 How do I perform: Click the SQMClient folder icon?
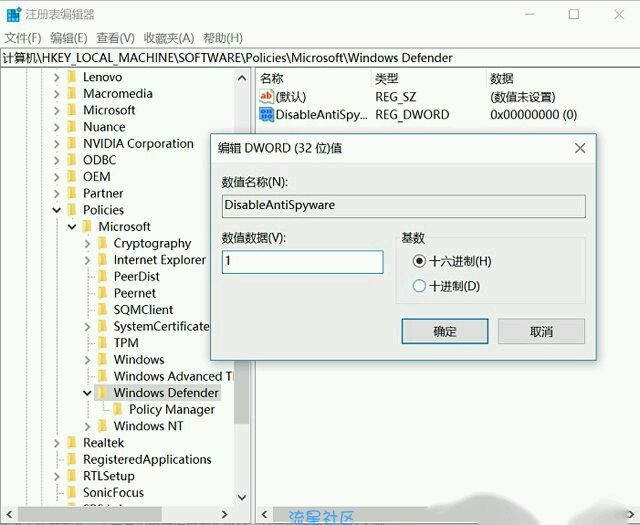(102, 310)
